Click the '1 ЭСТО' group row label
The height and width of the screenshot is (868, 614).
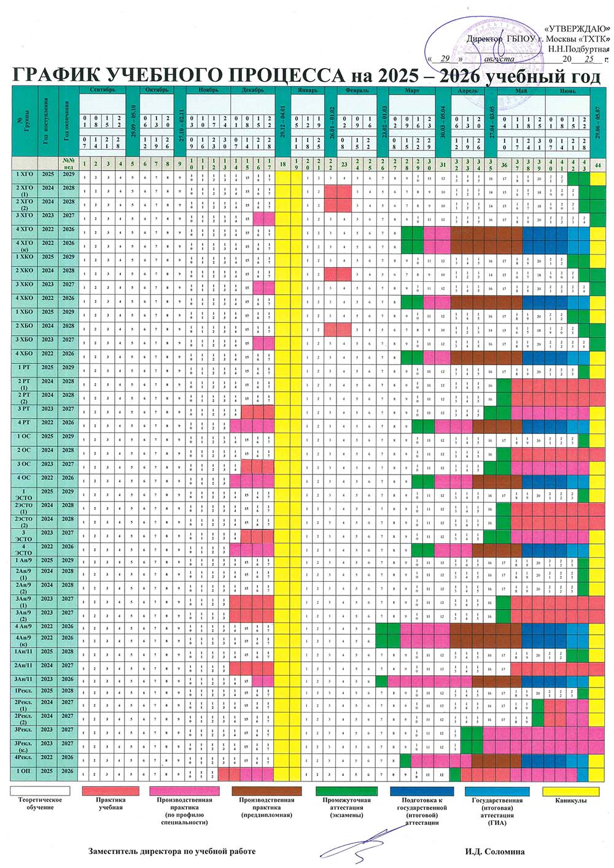point(25,495)
